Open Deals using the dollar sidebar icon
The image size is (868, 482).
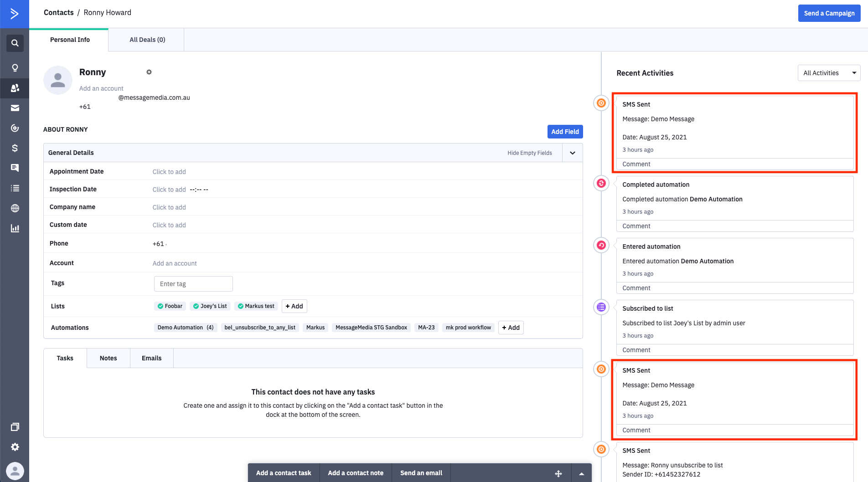14,148
